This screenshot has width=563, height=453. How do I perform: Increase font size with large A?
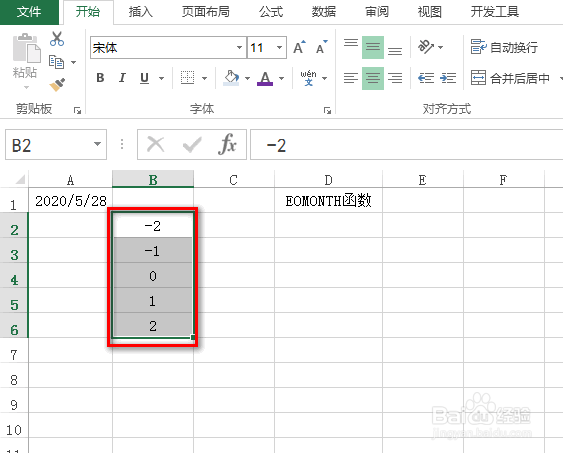click(x=299, y=47)
